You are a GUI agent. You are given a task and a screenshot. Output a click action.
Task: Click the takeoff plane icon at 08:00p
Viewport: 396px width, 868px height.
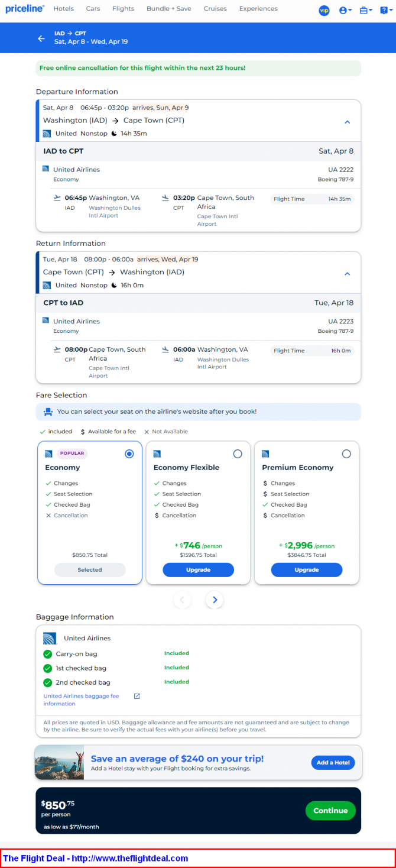click(x=57, y=349)
